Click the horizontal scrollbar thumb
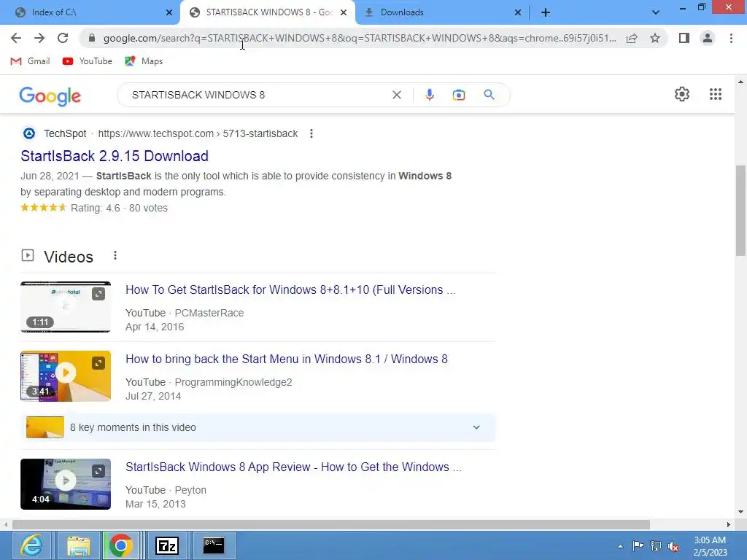 point(331,524)
